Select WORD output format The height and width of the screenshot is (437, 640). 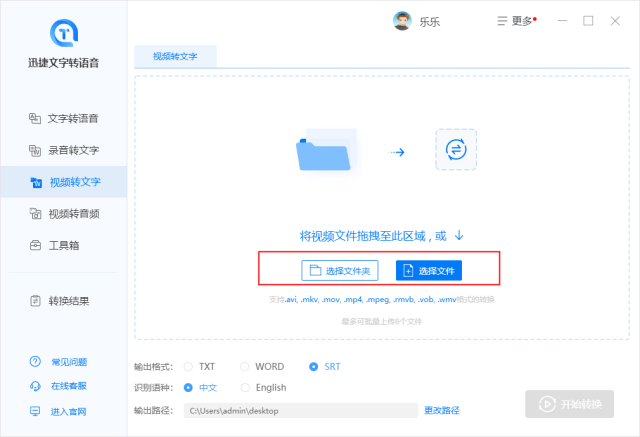click(246, 367)
